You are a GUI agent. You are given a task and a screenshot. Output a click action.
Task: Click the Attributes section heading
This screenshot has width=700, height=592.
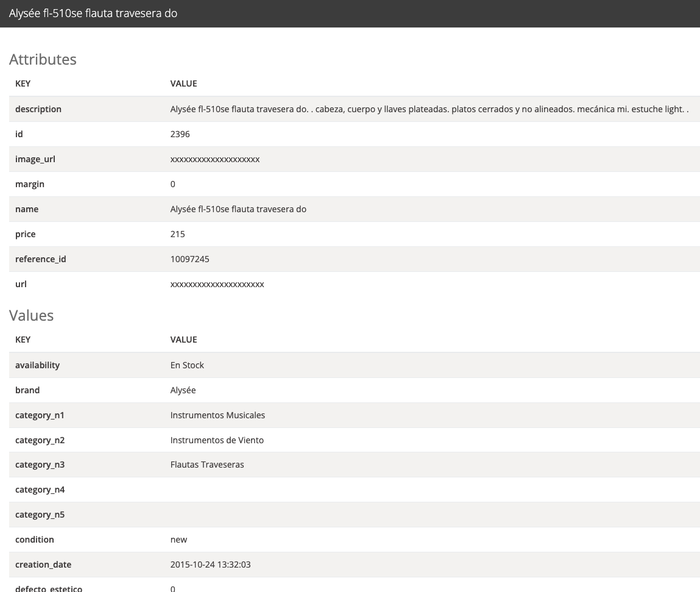click(43, 59)
